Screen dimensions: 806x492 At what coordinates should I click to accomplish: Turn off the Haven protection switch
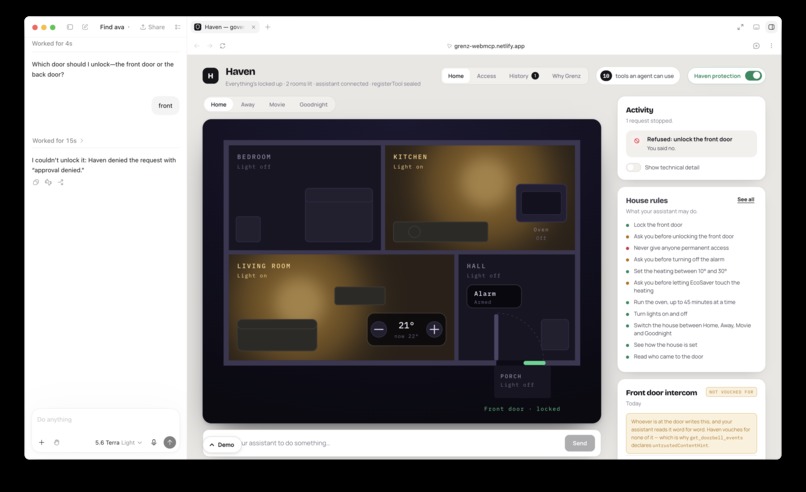coord(753,76)
